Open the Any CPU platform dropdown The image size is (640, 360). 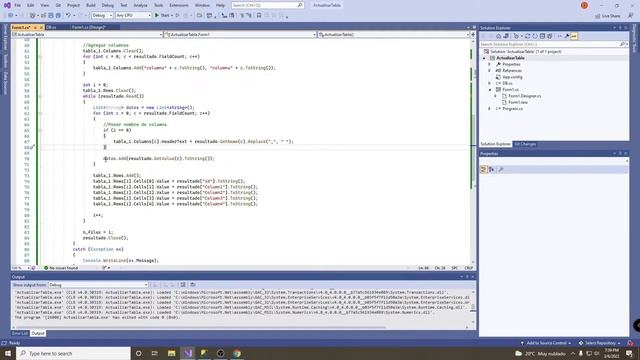(x=133, y=16)
